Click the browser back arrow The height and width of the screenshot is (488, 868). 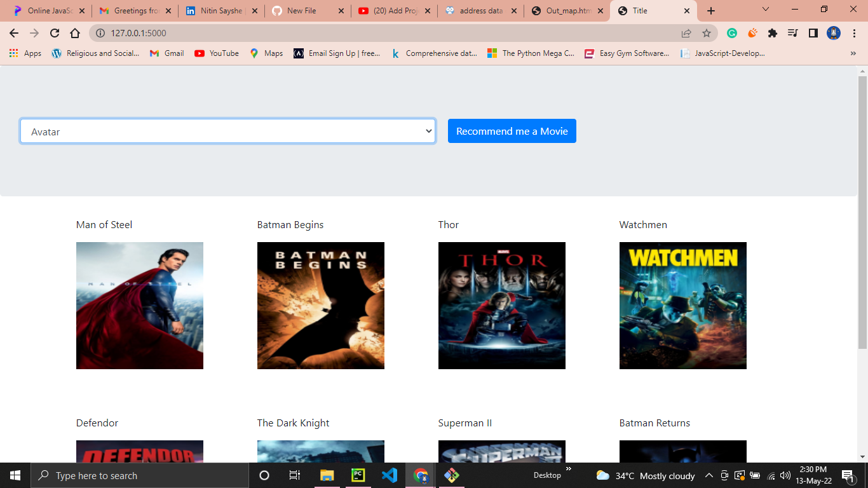tap(14, 33)
